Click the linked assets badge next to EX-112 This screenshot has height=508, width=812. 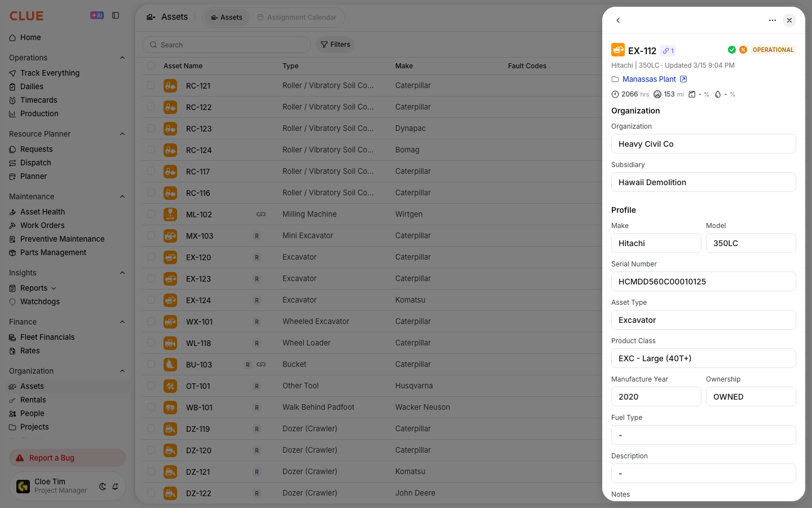pyautogui.click(x=668, y=51)
